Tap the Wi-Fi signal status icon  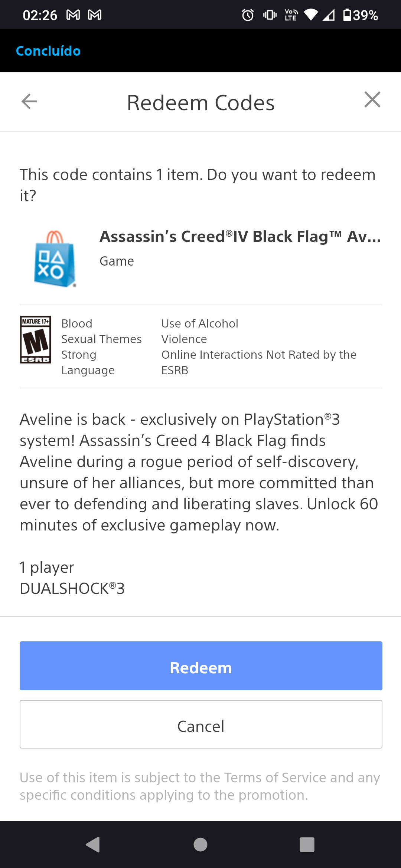(x=311, y=15)
